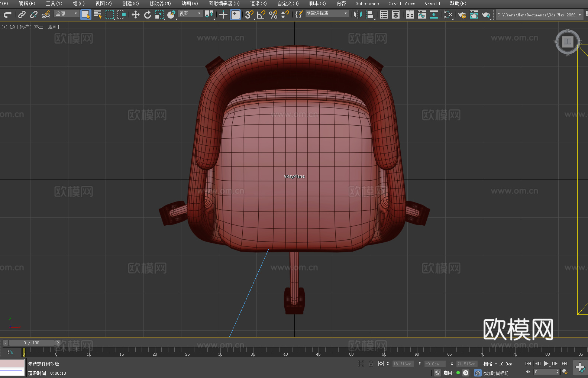Go to start of animation
The image size is (588, 378).
pos(528,364)
